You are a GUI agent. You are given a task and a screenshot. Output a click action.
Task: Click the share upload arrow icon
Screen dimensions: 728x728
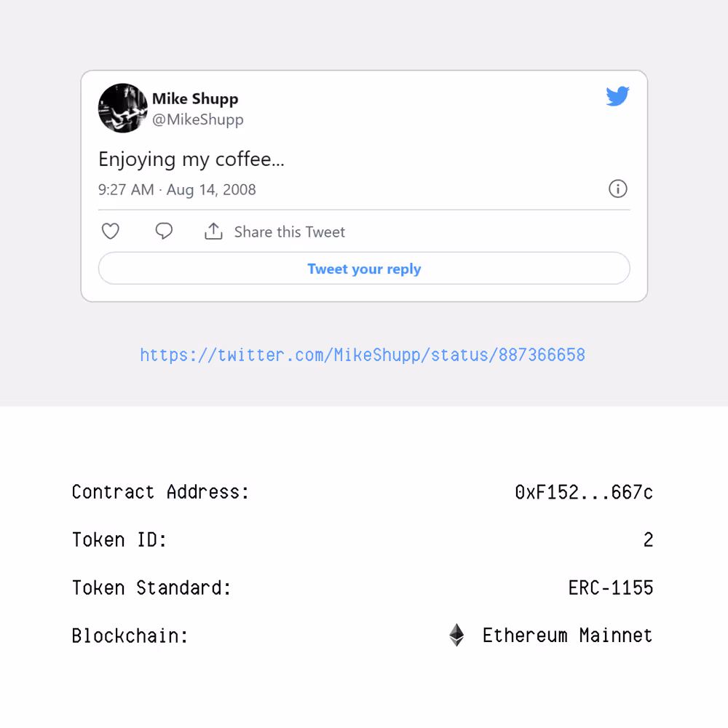coord(213,232)
